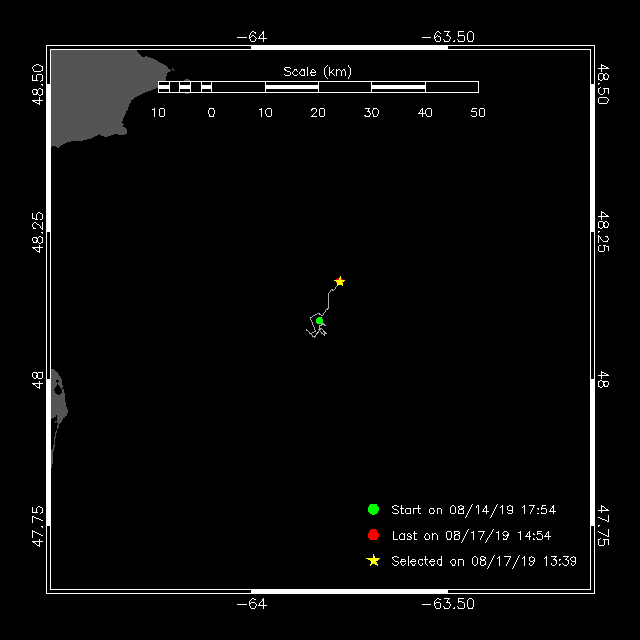Click the scale bar segment between 20 and 30
640x640 pixels.
tap(345, 87)
